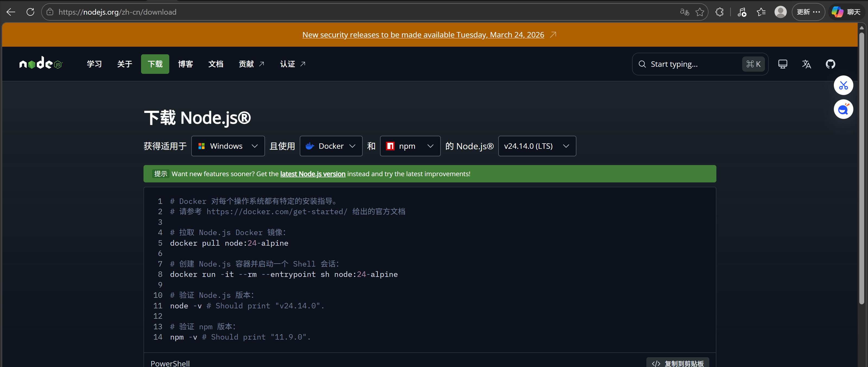868x367 pixels.
Task: Open the browser extensions puzzle icon
Action: 719,12
